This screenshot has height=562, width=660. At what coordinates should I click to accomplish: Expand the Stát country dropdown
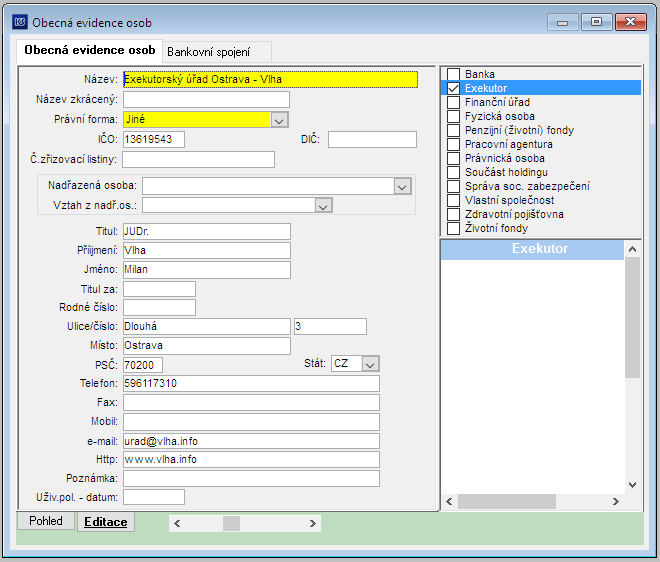coord(370,364)
